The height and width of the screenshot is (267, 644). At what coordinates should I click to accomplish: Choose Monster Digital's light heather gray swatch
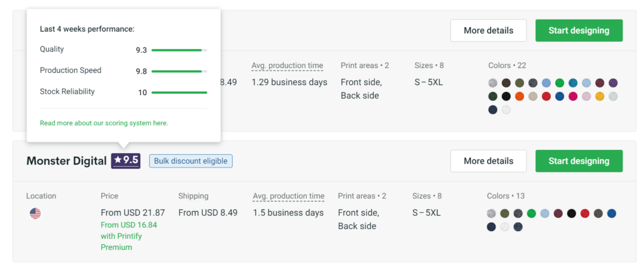[x=491, y=213]
